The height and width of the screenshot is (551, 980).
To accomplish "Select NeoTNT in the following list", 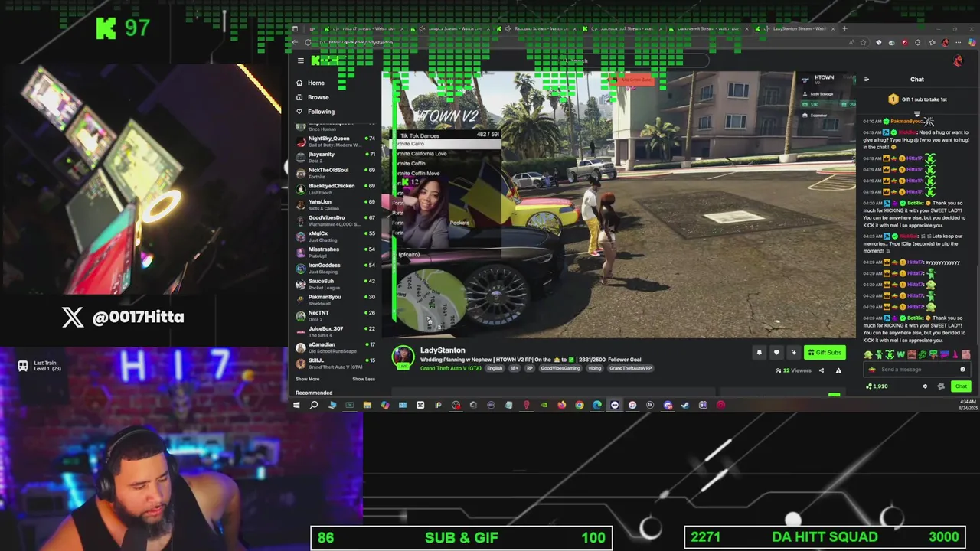I will 336,315.
